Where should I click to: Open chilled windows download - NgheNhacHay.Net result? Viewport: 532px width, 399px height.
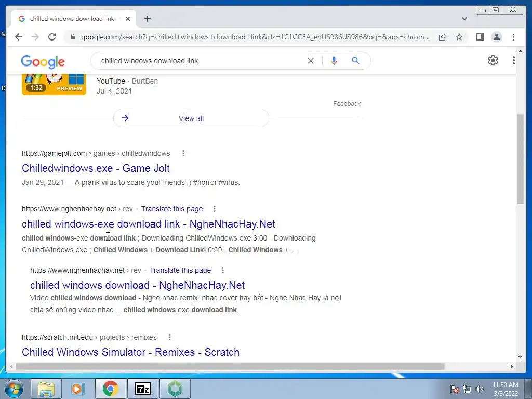(137, 285)
